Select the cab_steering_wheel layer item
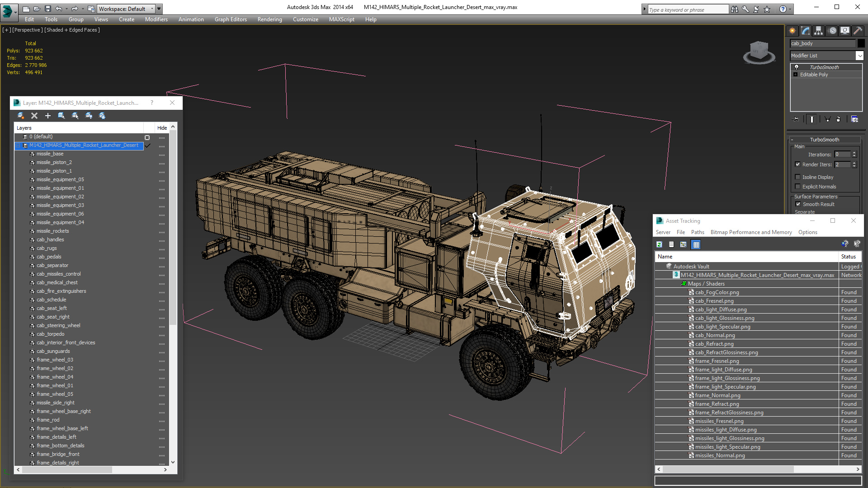868x488 pixels. pos(58,325)
